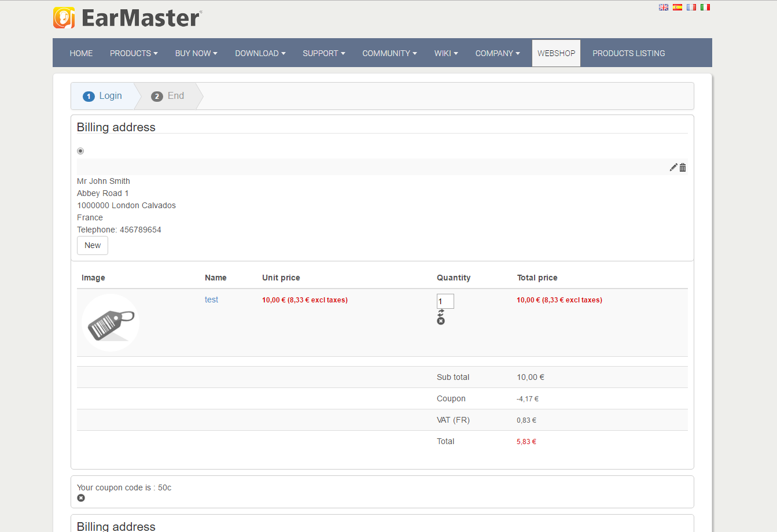
Task: Click the quantity input field
Action: click(x=445, y=301)
